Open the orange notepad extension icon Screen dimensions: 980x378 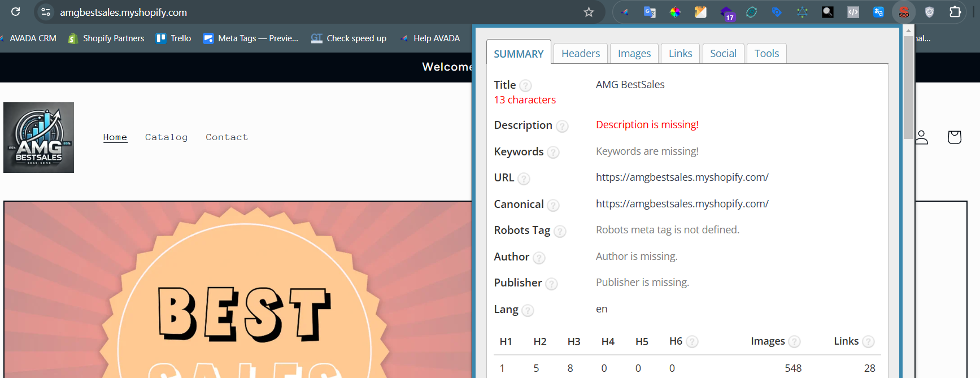[700, 12]
